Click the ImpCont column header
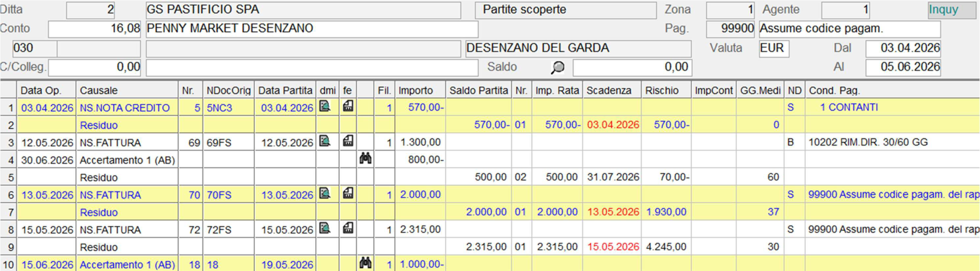 tap(714, 91)
